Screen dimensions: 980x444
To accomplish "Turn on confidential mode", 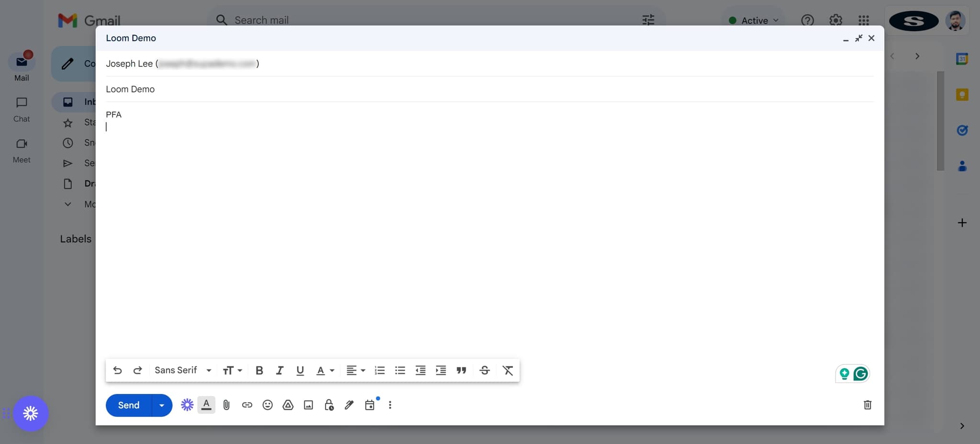I will pyautogui.click(x=328, y=405).
